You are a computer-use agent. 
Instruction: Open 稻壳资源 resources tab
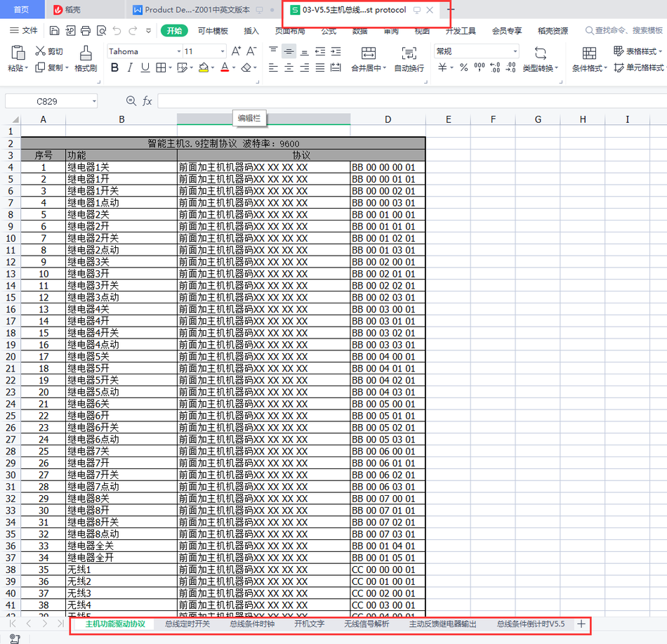click(x=553, y=31)
